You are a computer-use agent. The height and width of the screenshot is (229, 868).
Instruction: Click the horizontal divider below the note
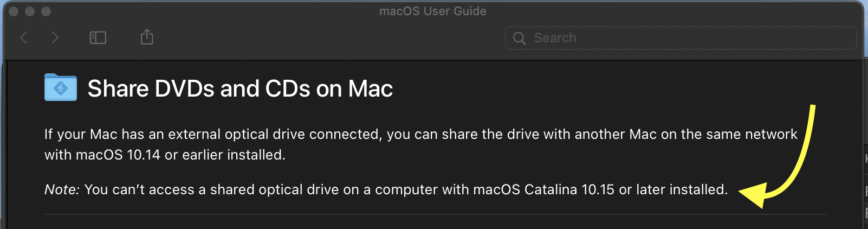point(433,214)
